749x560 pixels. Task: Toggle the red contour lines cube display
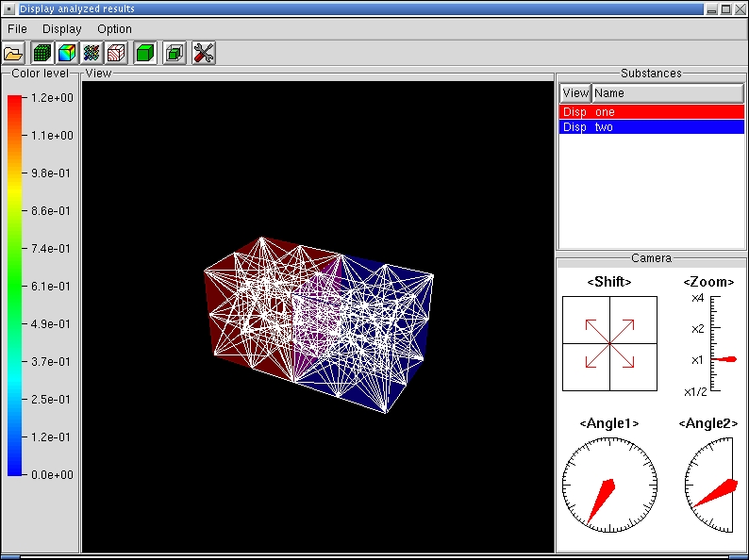click(116, 53)
